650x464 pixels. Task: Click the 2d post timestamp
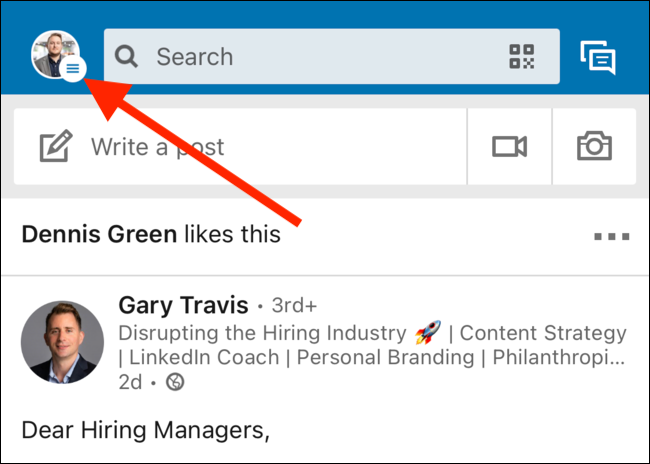[131, 382]
